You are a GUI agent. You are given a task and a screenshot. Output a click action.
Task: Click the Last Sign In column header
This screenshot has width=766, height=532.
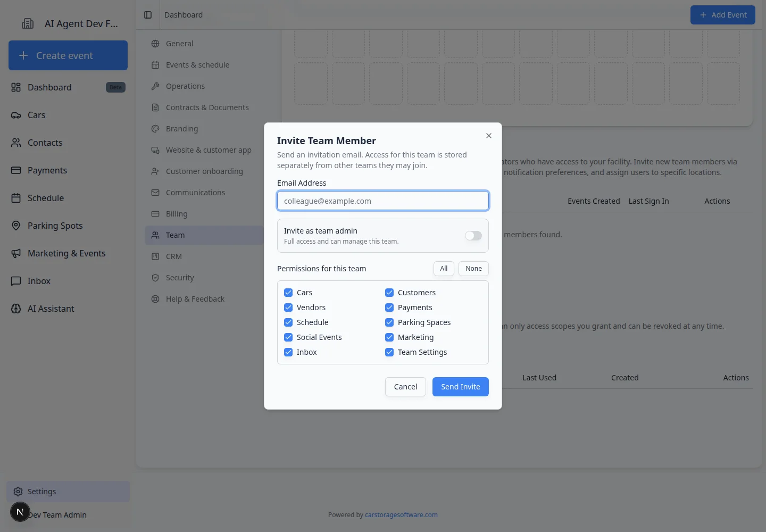tap(649, 201)
